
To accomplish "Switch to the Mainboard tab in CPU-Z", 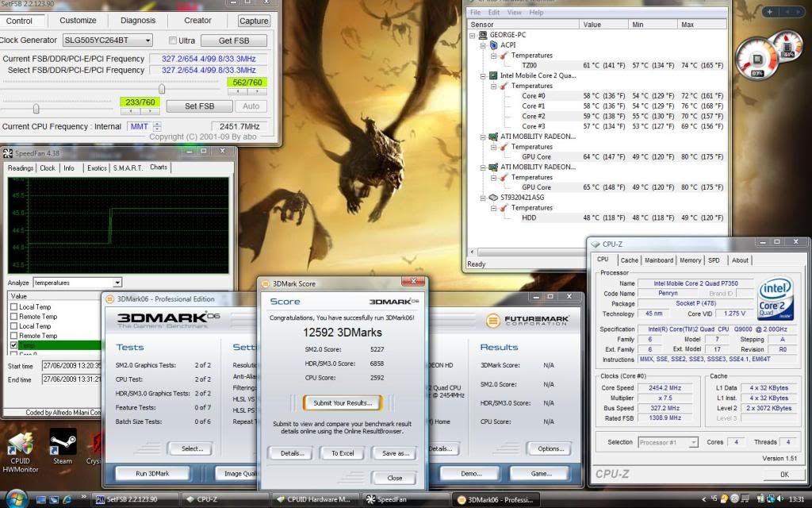I will coord(659,260).
